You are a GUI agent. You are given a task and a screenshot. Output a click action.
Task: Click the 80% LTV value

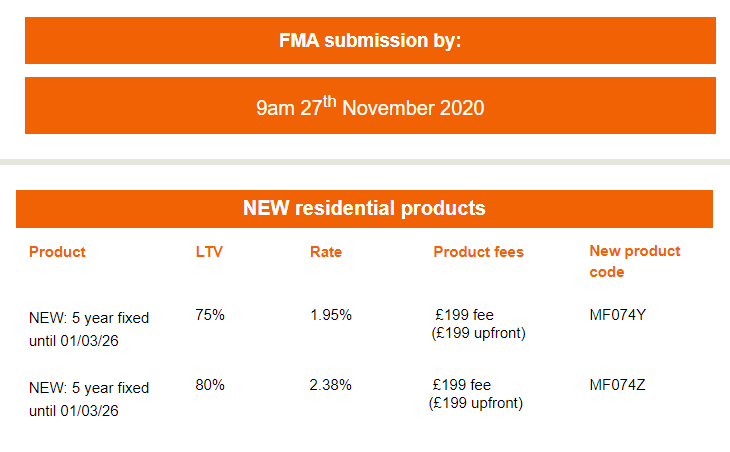(x=210, y=385)
